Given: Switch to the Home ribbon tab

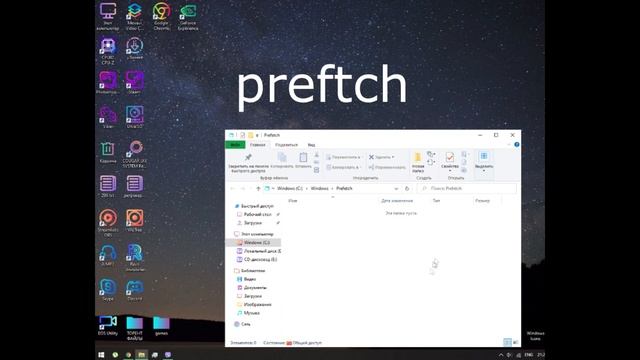Looking at the screenshot, I should [258, 145].
